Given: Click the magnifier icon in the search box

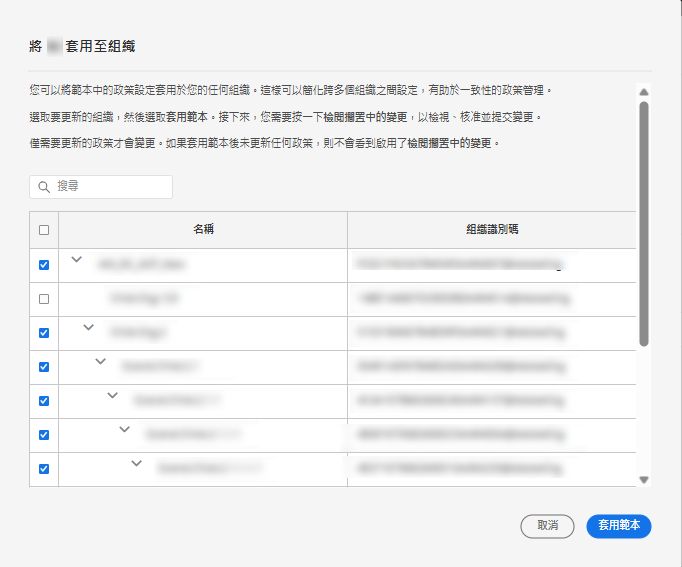Looking at the screenshot, I should tap(44, 187).
